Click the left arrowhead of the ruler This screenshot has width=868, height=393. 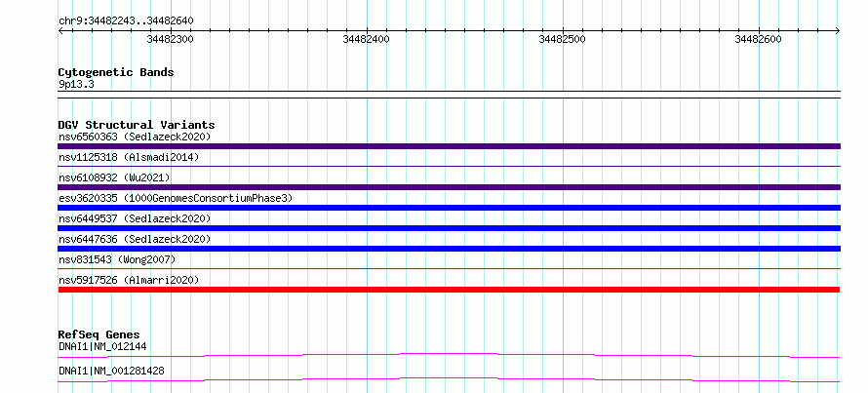(x=60, y=30)
